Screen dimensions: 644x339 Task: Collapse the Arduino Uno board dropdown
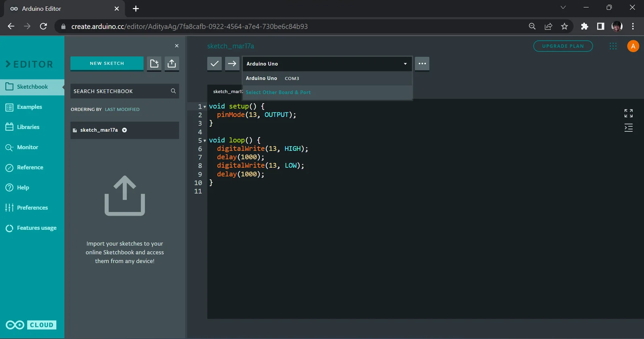click(x=405, y=64)
